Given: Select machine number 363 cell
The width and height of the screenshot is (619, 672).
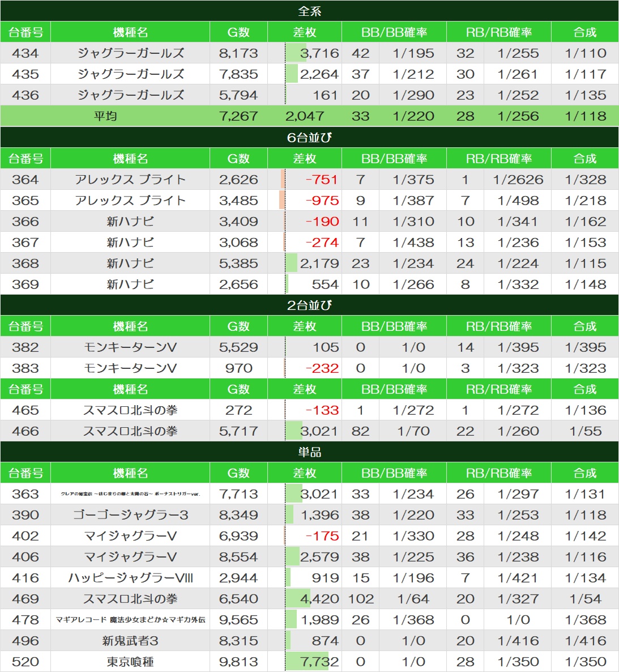Looking at the screenshot, I should coord(25,494).
